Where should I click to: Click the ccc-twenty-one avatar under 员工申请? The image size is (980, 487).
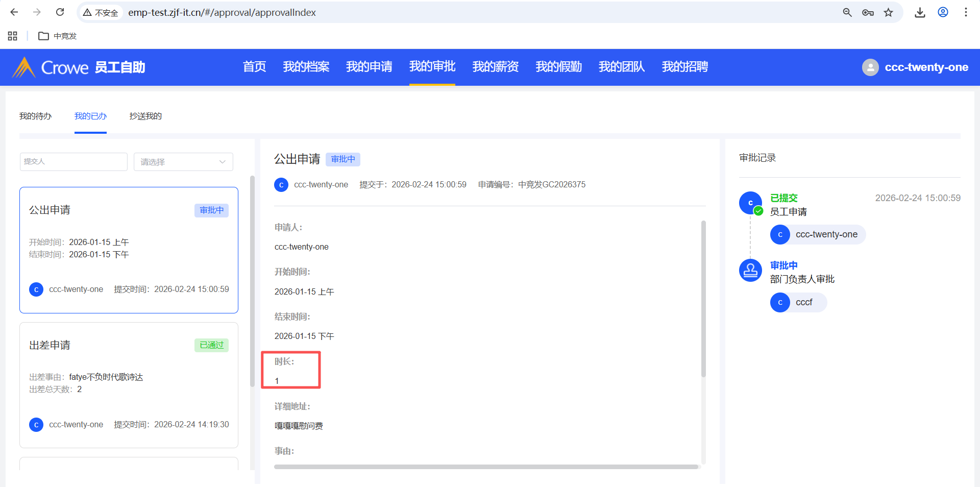780,234
